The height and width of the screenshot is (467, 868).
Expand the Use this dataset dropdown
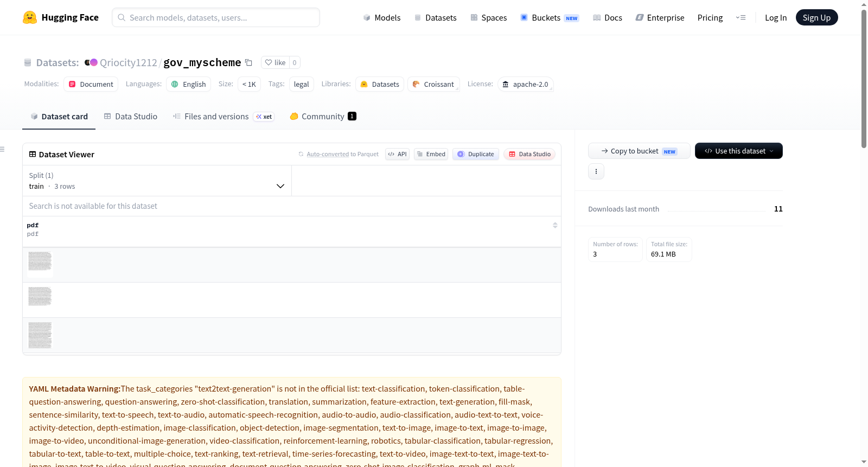coord(739,151)
